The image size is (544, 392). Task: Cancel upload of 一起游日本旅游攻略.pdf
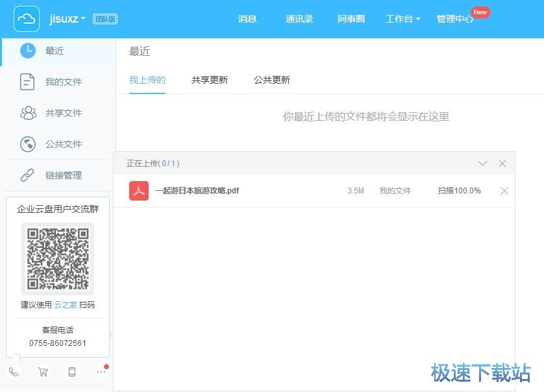[504, 191]
